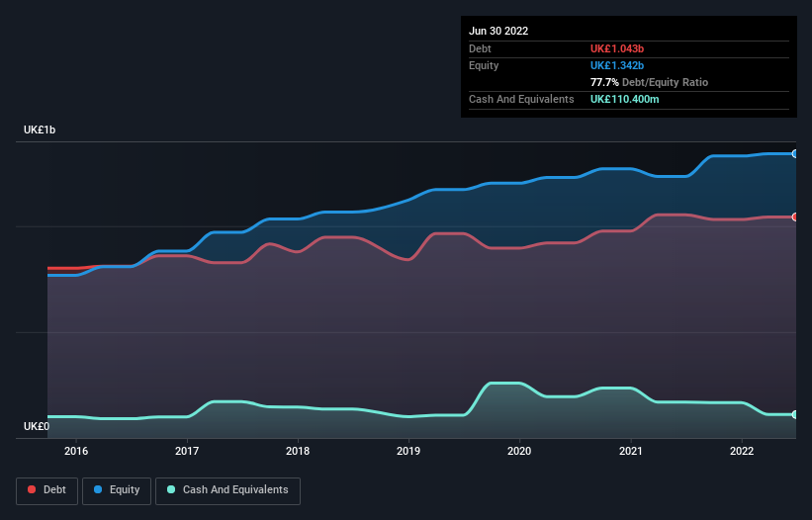Screen dimensions: 812x520
Task: Click the 2017 x-axis label
Action: point(187,451)
